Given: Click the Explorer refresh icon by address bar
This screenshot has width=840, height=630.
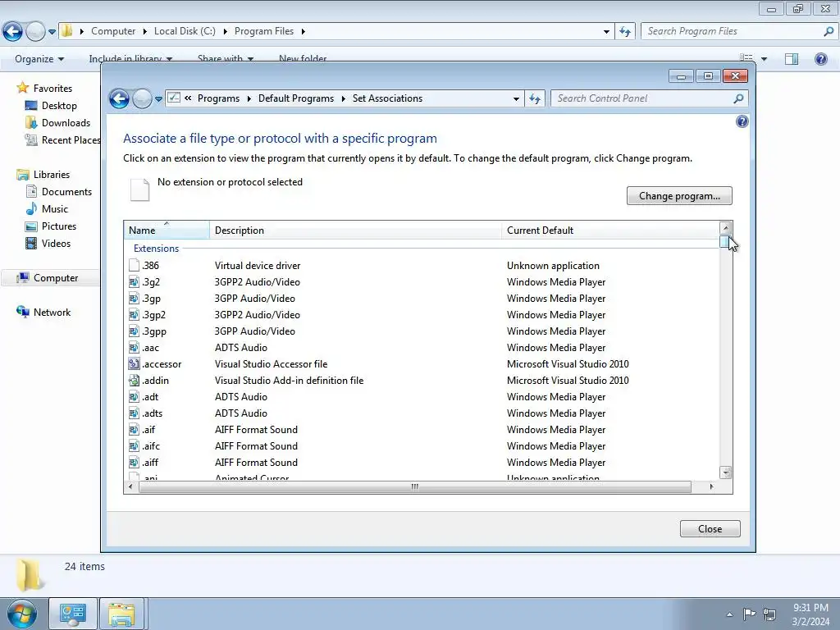Looking at the screenshot, I should pos(625,32).
